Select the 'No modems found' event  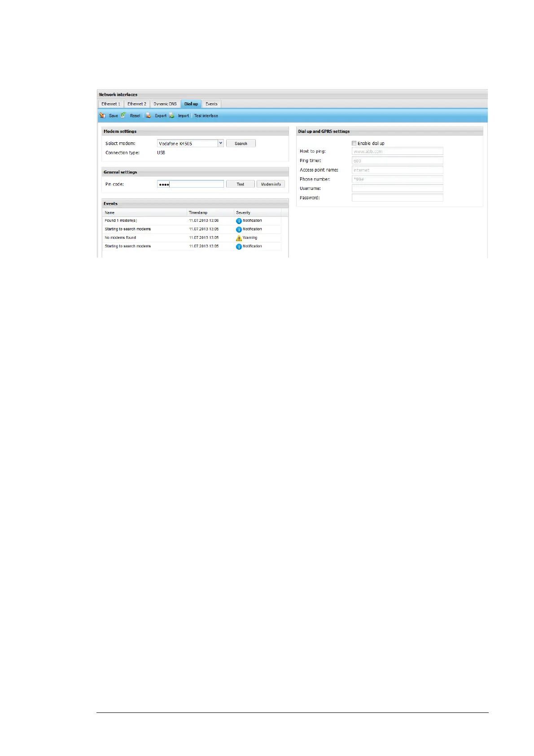(x=192, y=238)
